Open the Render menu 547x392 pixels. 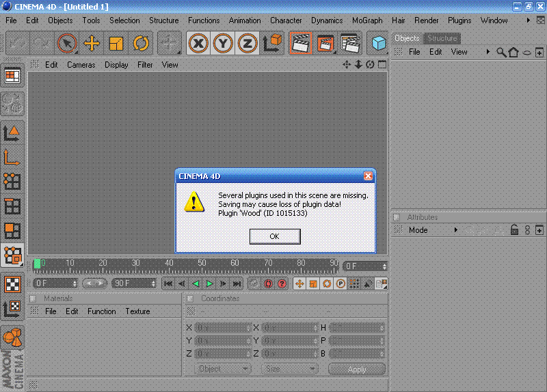426,20
